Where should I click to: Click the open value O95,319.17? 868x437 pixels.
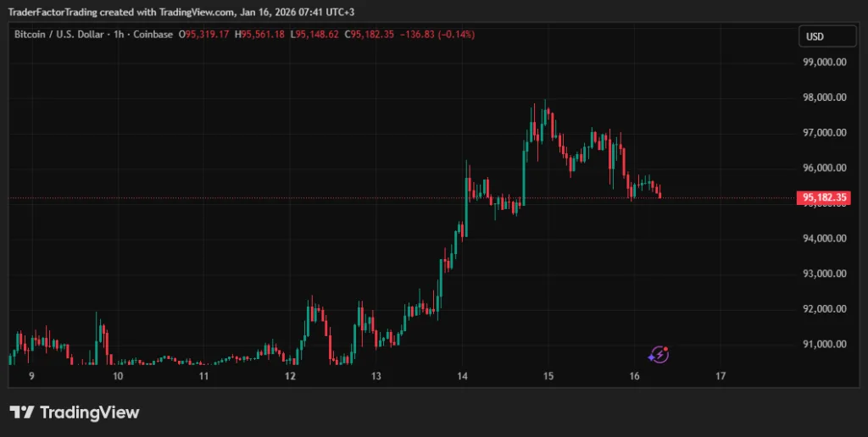205,35
